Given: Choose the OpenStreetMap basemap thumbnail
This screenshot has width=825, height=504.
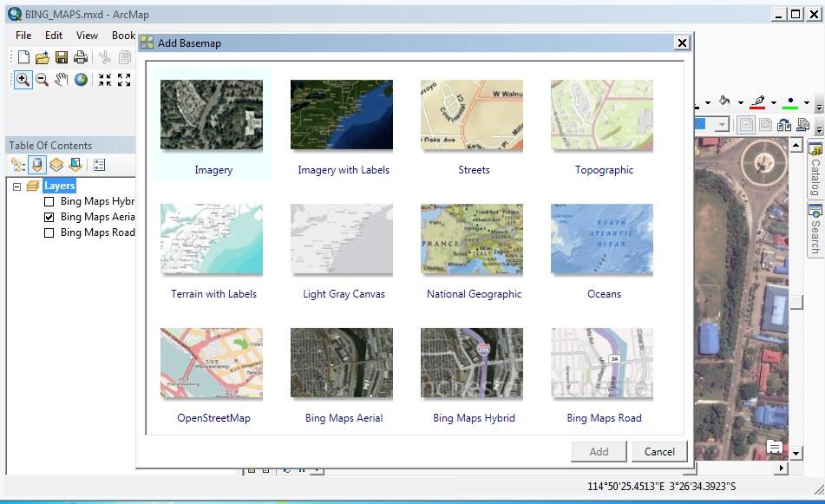Looking at the screenshot, I should point(212,363).
